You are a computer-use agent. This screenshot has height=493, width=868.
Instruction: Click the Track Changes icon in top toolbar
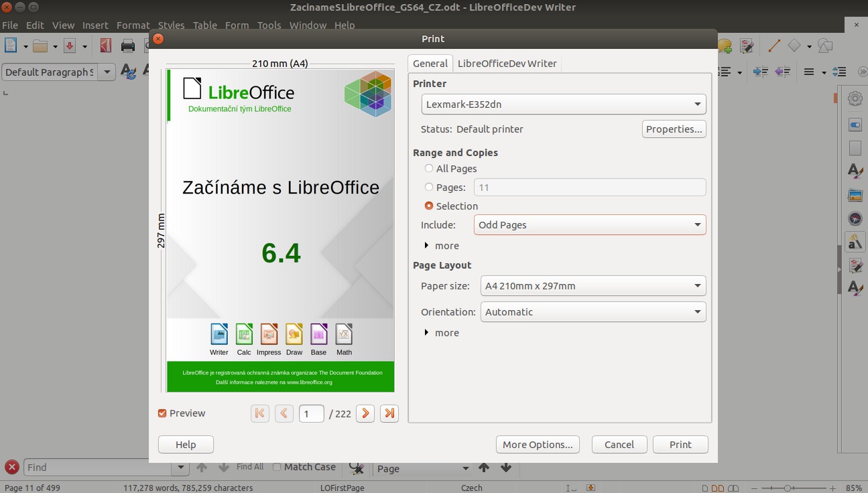[747, 46]
